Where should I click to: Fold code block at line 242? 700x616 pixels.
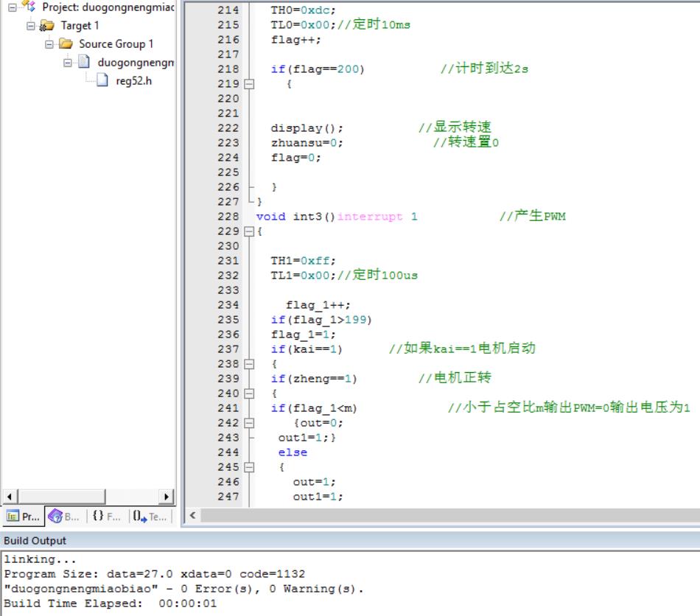click(249, 423)
